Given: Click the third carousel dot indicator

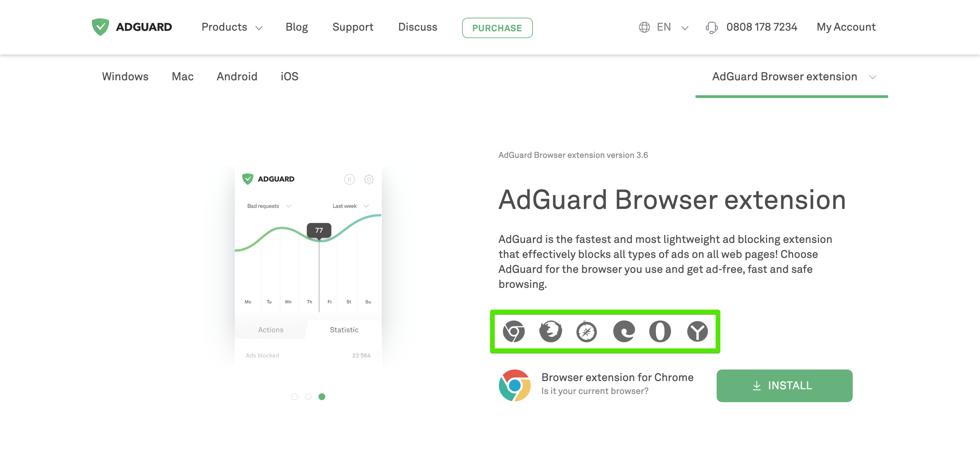Looking at the screenshot, I should pyautogui.click(x=321, y=396).
